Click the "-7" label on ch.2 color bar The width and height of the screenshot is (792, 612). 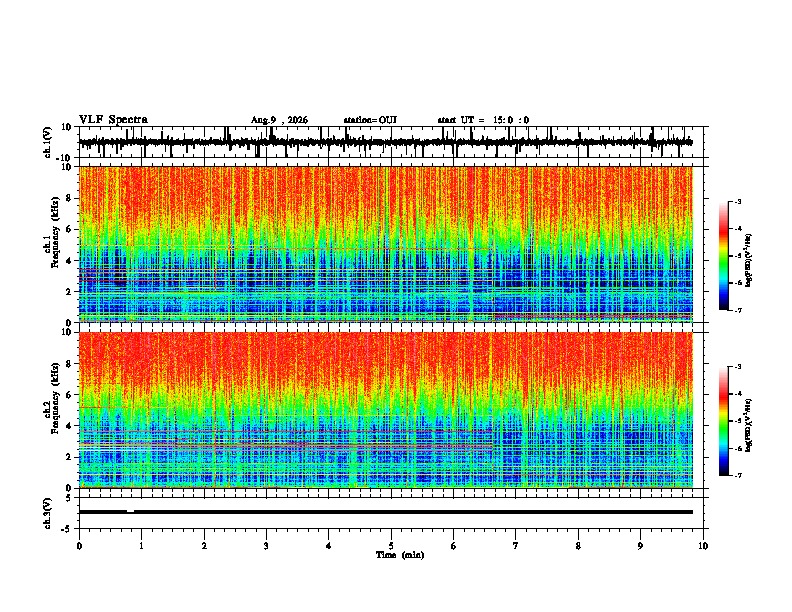point(737,475)
